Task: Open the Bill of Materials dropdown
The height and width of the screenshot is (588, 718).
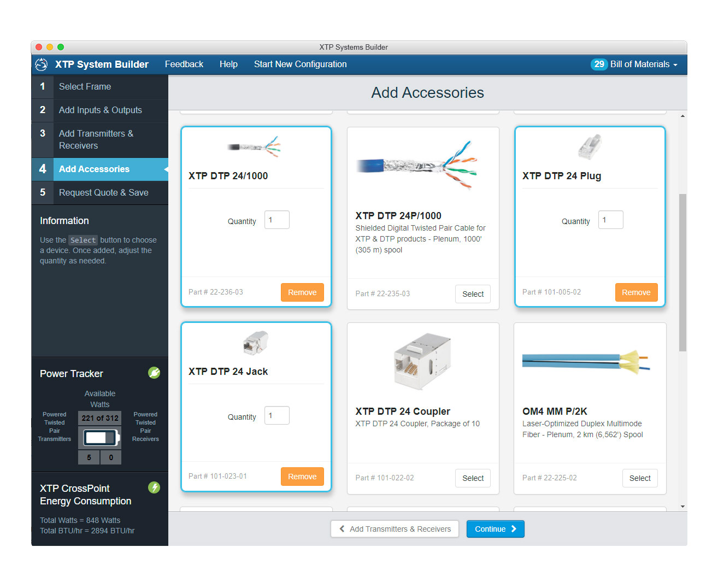Action: tap(644, 64)
